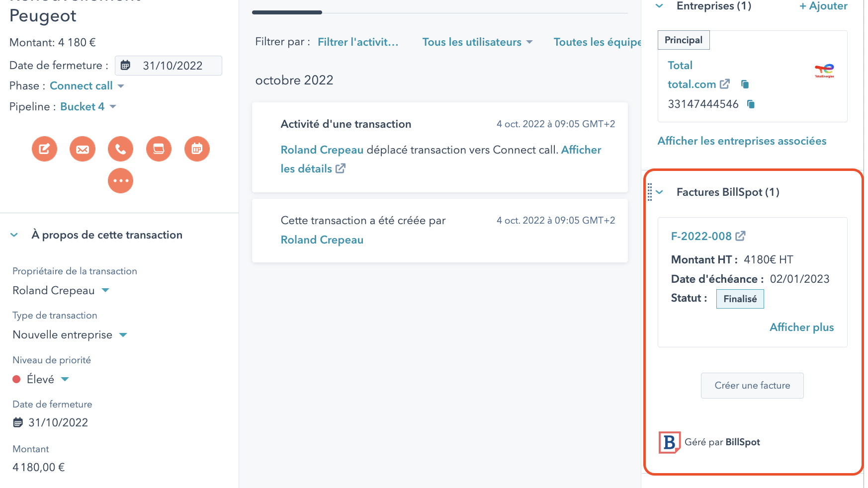Collapse the À propos de cette transaction section
Image resolution: width=868 pixels, height=488 pixels.
[14, 235]
